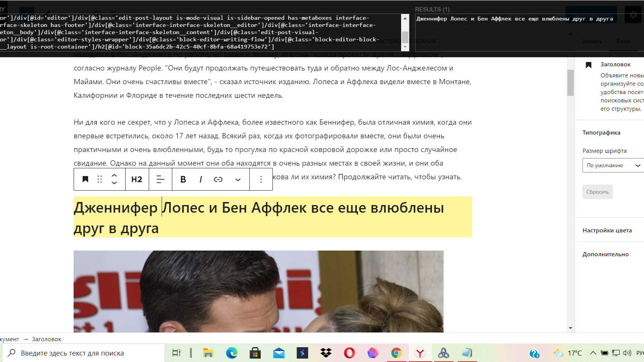Open the dark blue S app icon
This screenshot has width=644, height=362.
[302, 353]
